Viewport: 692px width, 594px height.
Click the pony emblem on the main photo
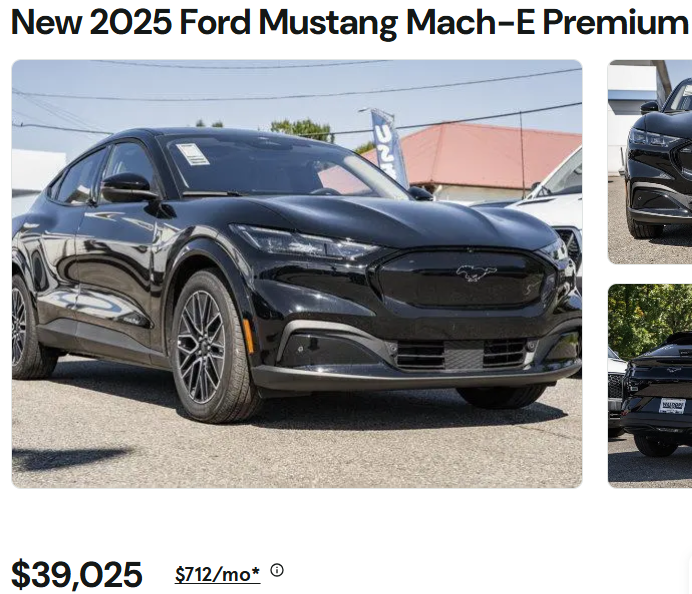tap(476, 272)
